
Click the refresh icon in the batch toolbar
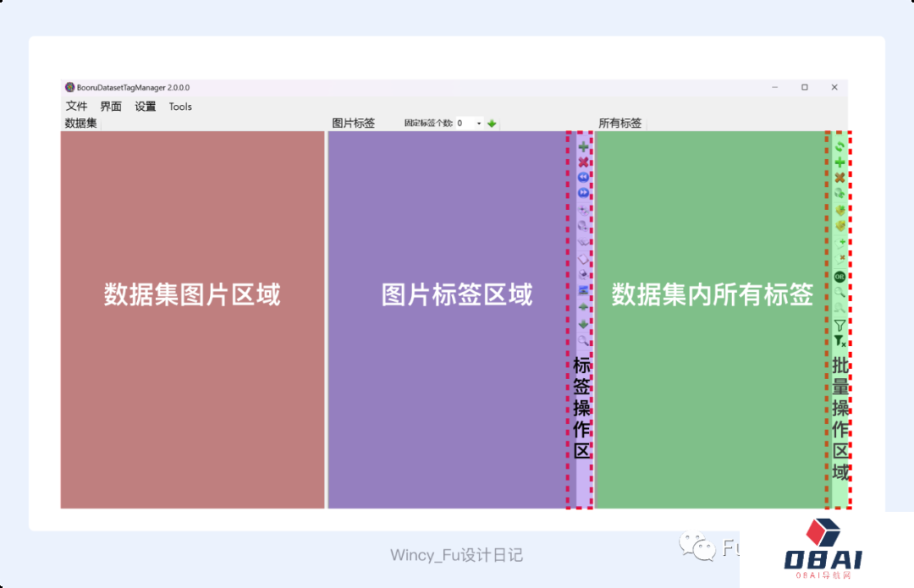(x=840, y=146)
